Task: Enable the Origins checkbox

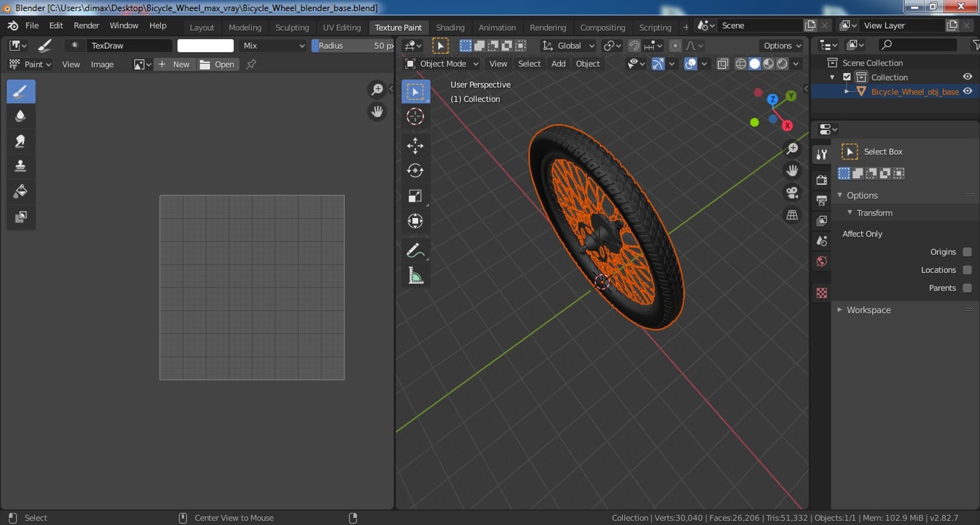Action: tap(967, 252)
